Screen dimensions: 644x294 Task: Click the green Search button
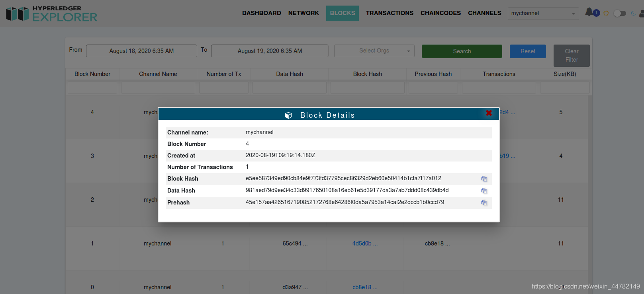coord(462,51)
